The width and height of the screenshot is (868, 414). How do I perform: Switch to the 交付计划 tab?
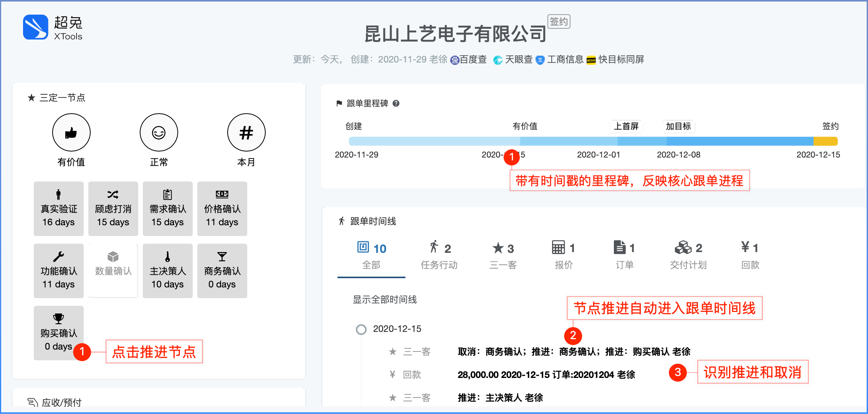(688, 256)
